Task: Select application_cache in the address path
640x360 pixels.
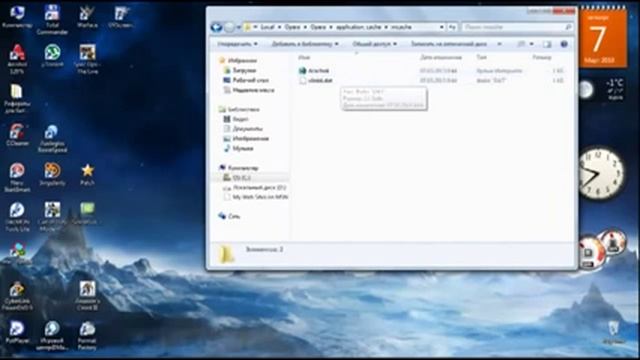Action: pyautogui.click(x=358, y=27)
